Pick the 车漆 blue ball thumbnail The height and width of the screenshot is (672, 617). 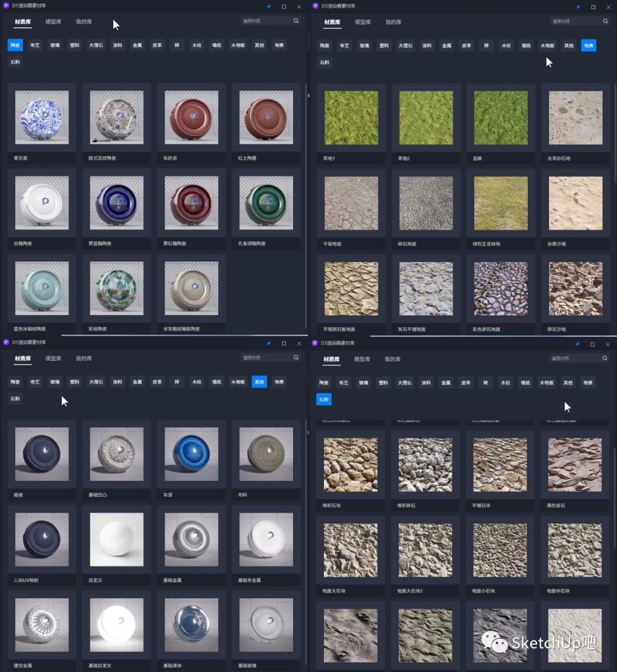click(191, 454)
